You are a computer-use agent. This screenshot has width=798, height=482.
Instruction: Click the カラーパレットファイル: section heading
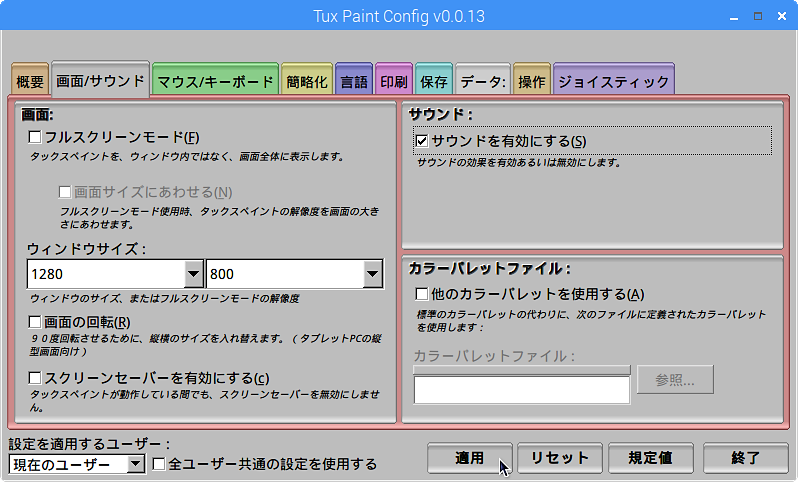pyautogui.click(x=490, y=268)
